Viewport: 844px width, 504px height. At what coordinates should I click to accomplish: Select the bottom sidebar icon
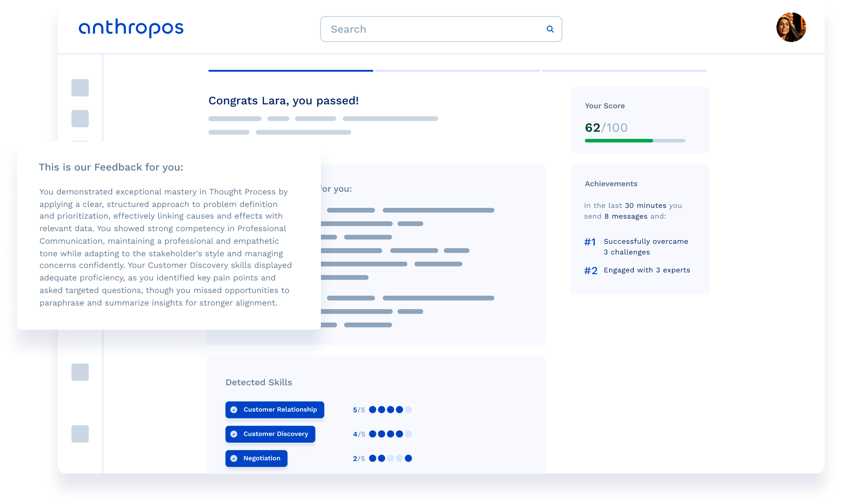point(80,434)
